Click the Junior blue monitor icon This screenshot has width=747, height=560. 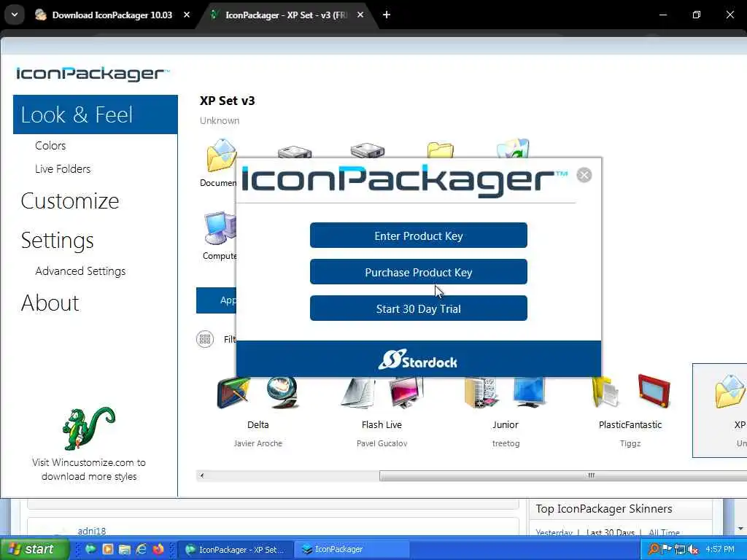(529, 392)
